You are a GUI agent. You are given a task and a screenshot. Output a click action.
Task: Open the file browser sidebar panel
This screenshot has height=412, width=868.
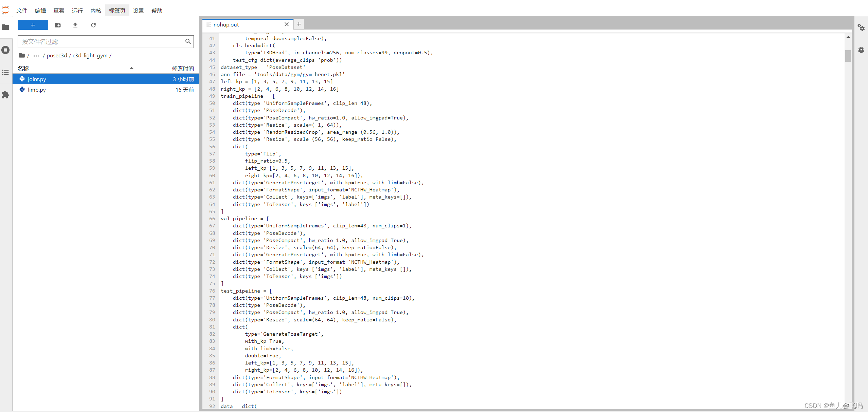coord(5,27)
